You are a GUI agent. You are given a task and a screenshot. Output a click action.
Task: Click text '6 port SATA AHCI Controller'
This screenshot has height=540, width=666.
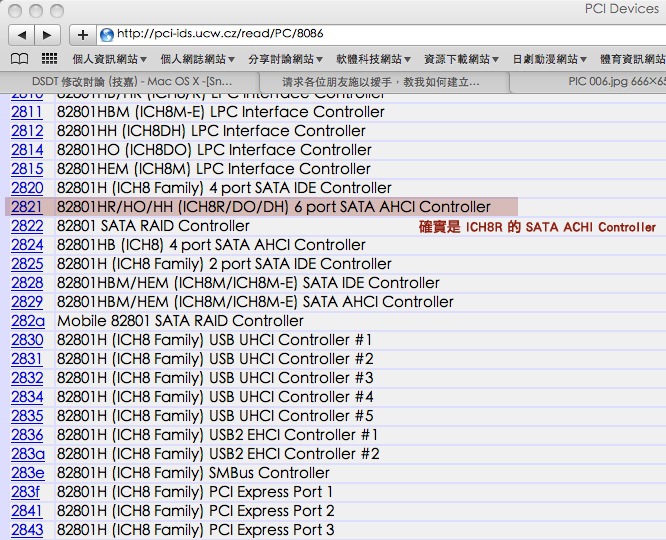coord(392,207)
